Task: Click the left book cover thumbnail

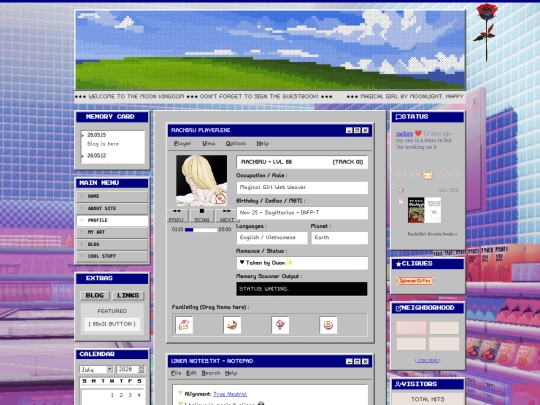Action: click(416, 210)
